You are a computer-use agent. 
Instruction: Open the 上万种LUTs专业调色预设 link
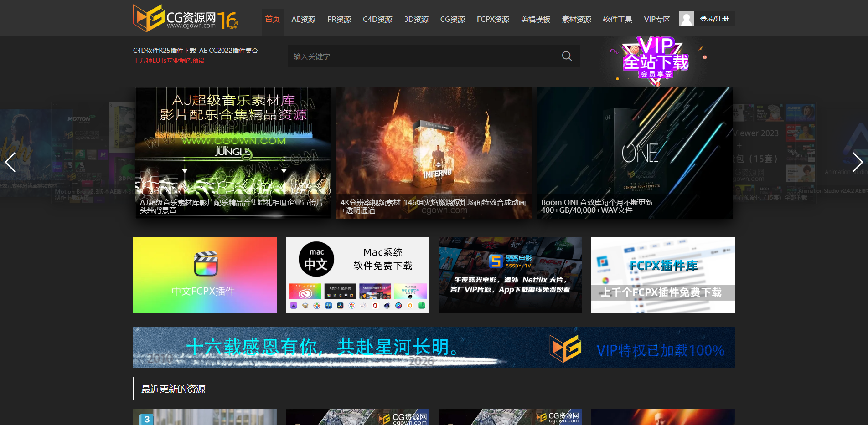pyautogui.click(x=169, y=61)
